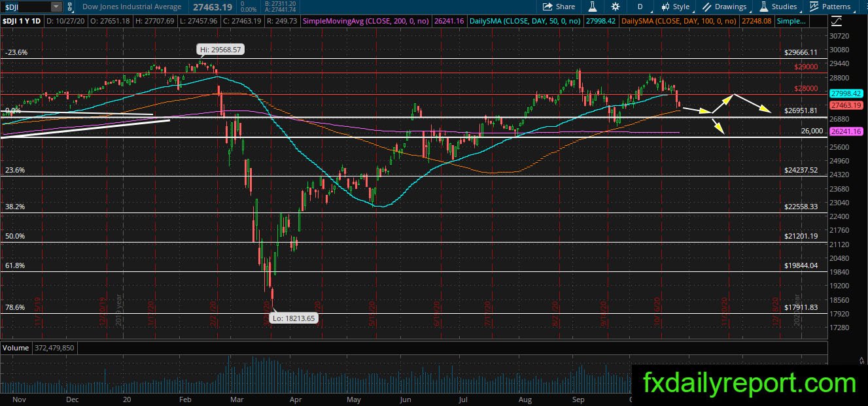The image size is (868, 406).
Task: Click the Sep month on time axis
Action: coord(578,399)
